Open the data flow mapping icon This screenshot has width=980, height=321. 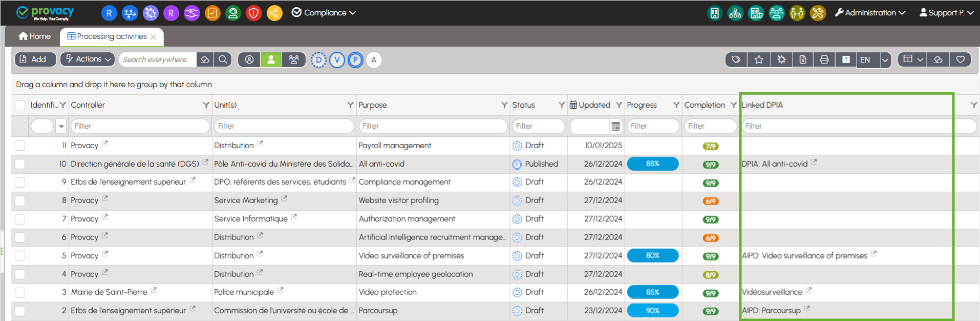[x=130, y=13]
